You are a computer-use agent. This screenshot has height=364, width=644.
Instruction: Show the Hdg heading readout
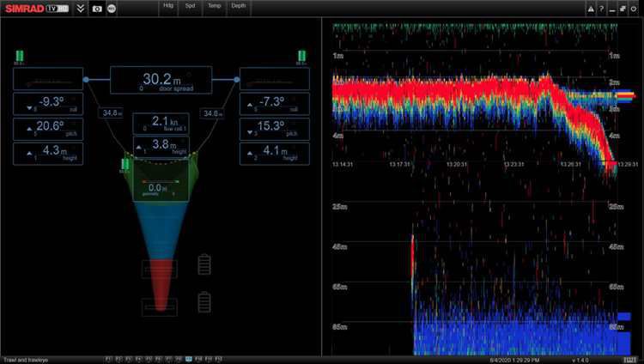click(x=168, y=6)
